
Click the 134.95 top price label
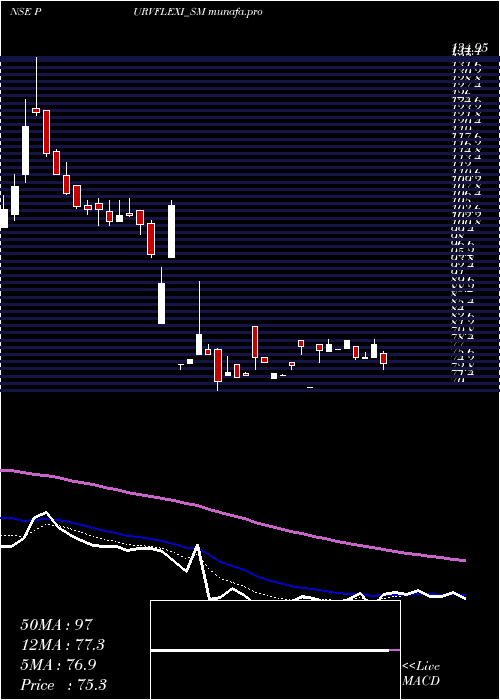(x=469, y=48)
